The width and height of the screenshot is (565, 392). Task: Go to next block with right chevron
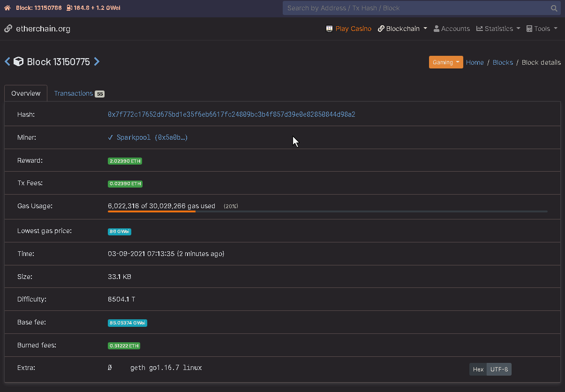click(x=97, y=61)
